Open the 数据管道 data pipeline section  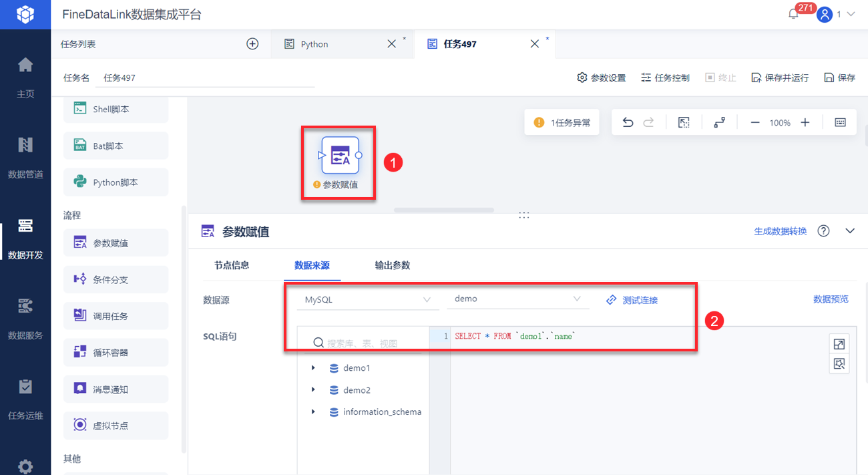click(25, 158)
